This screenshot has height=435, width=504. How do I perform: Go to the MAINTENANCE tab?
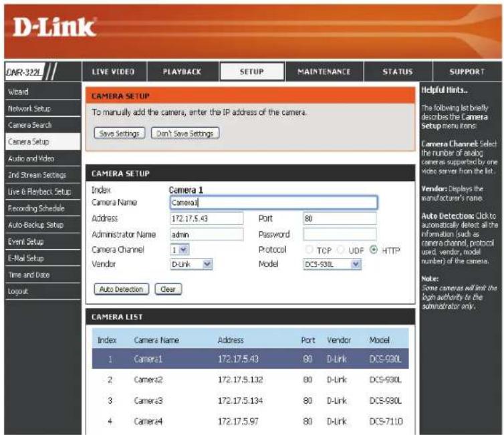(x=324, y=71)
